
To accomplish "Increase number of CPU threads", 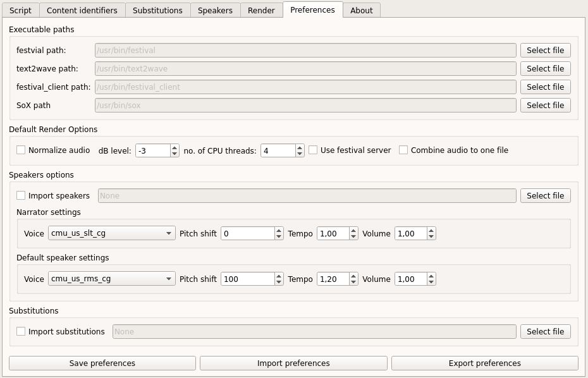I will coord(300,147).
